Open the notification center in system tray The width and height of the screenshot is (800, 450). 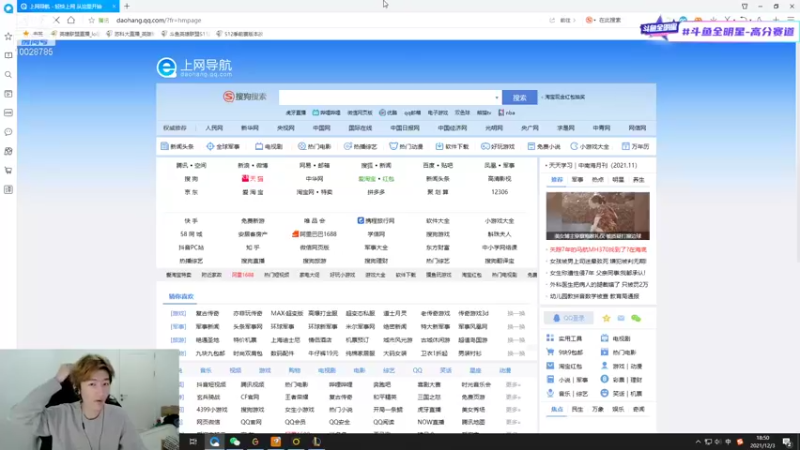coord(787,442)
